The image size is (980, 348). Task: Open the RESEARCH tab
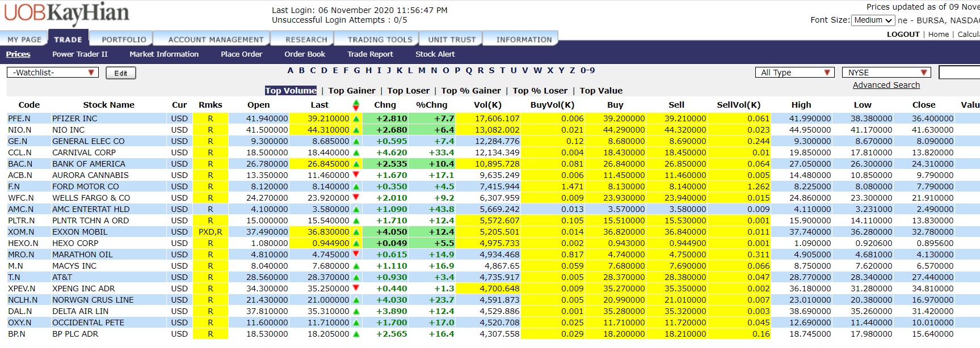click(306, 40)
